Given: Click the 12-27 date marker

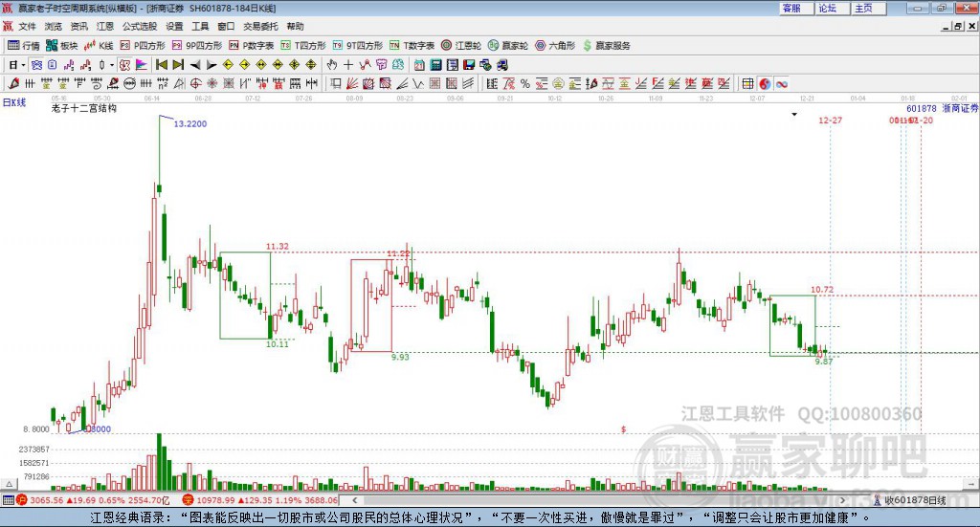Looking at the screenshot, I should [x=830, y=120].
